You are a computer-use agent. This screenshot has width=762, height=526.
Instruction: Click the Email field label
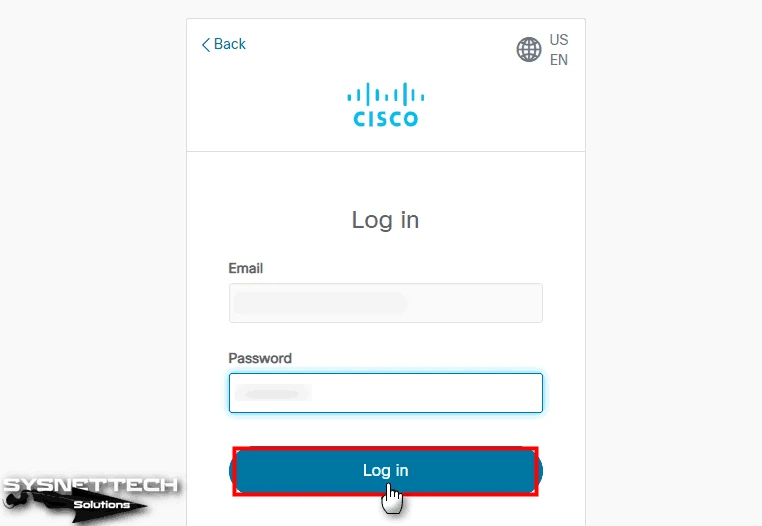pyautogui.click(x=245, y=268)
